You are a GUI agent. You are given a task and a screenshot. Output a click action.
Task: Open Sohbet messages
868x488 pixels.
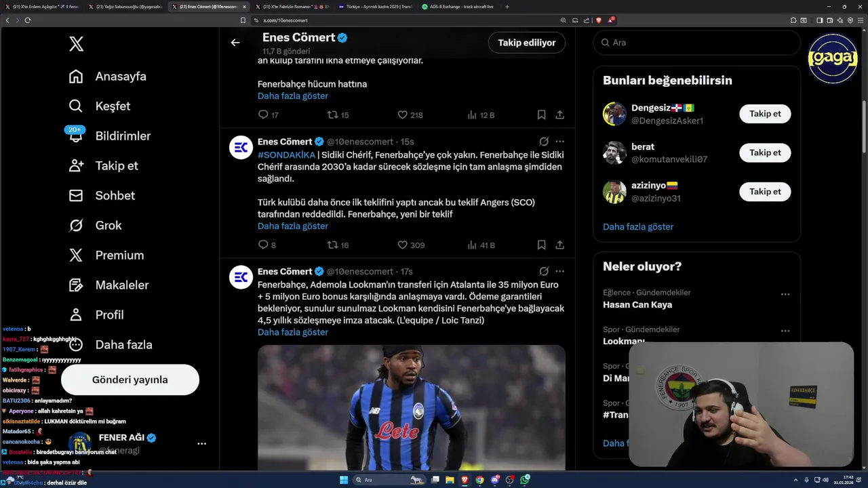point(102,196)
